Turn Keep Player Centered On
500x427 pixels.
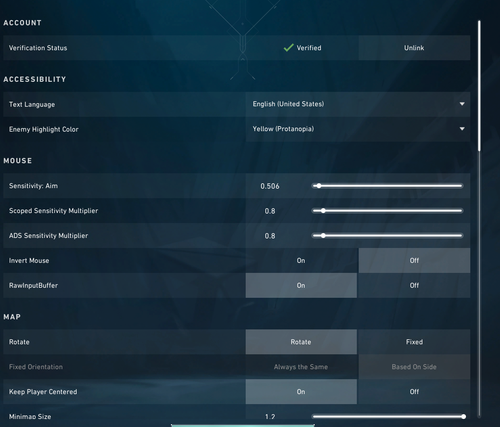click(x=301, y=392)
